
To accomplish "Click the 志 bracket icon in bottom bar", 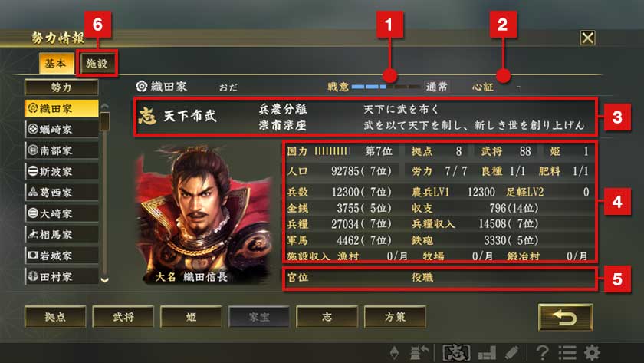I will coord(457,353).
